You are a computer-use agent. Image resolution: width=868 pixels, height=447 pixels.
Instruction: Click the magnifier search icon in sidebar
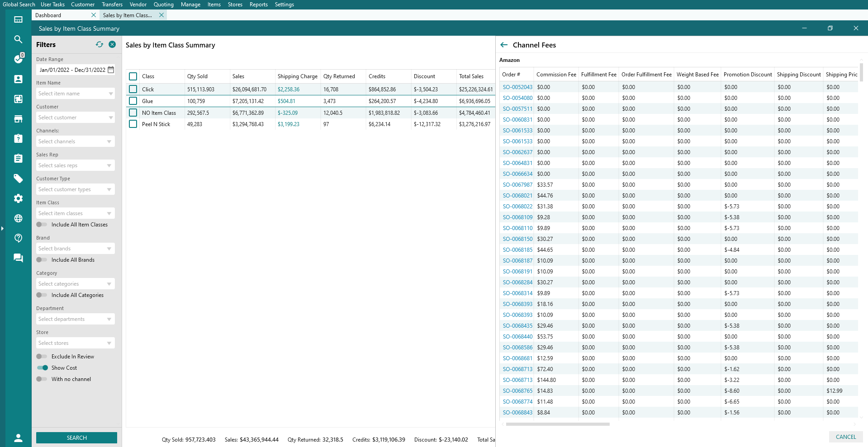18,39
